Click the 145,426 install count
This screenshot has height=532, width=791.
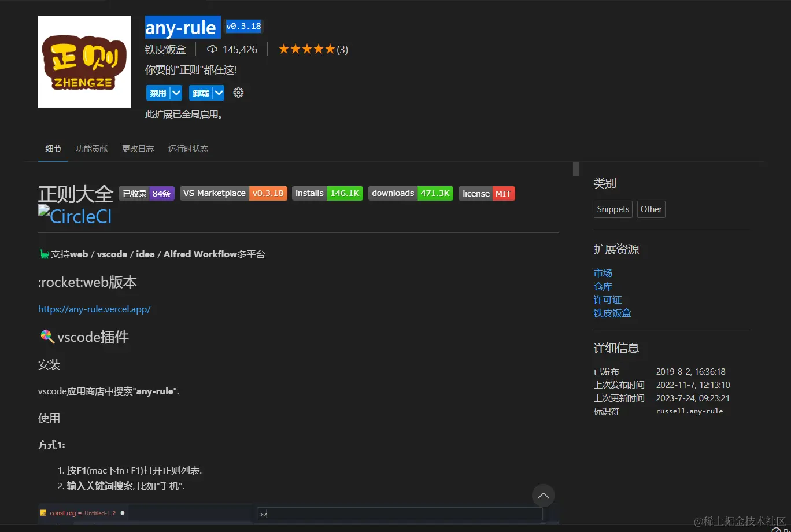232,49
